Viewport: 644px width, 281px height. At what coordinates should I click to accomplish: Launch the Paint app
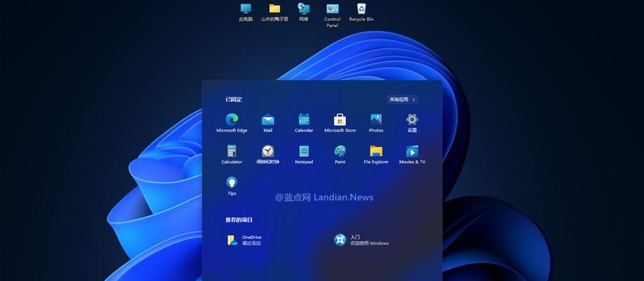pyautogui.click(x=340, y=155)
